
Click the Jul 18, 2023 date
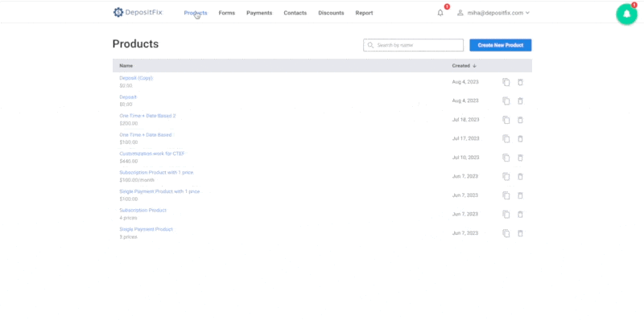(465, 120)
